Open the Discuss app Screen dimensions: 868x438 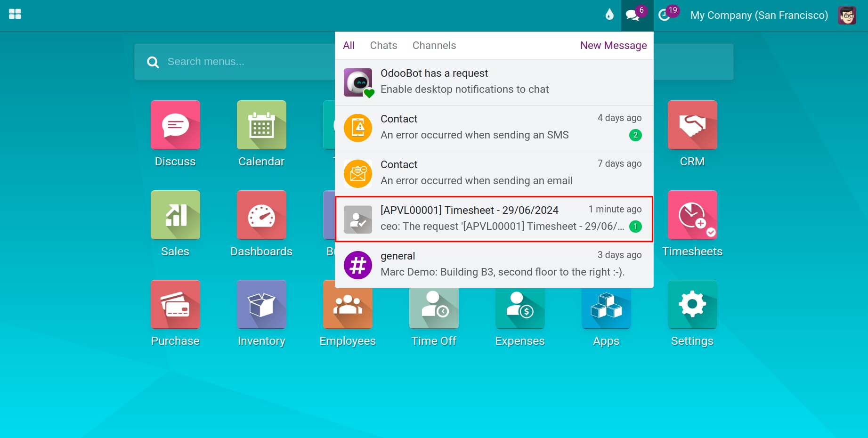(x=175, y=125)
